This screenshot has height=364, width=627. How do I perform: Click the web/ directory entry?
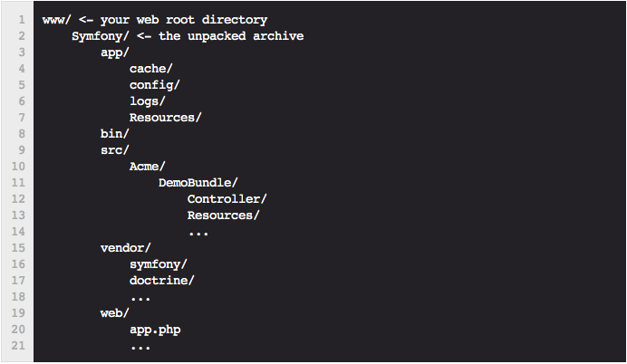point(115,313)
